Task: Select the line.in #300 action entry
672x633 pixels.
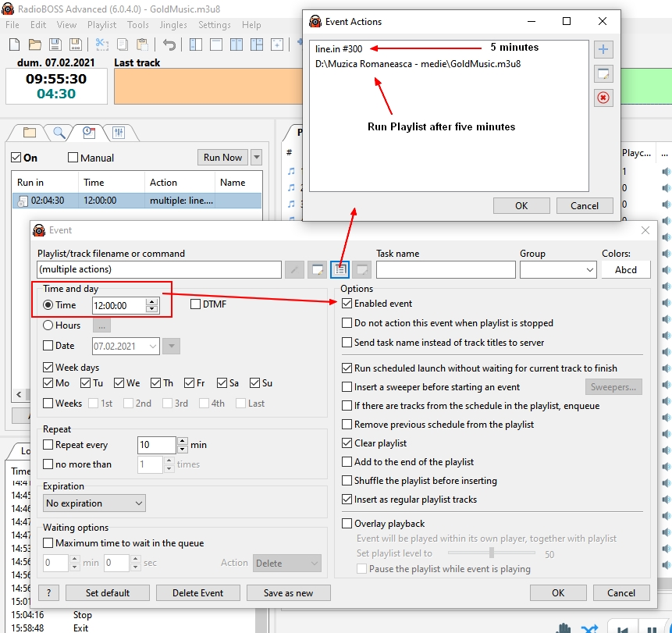Action: [339, 49]
